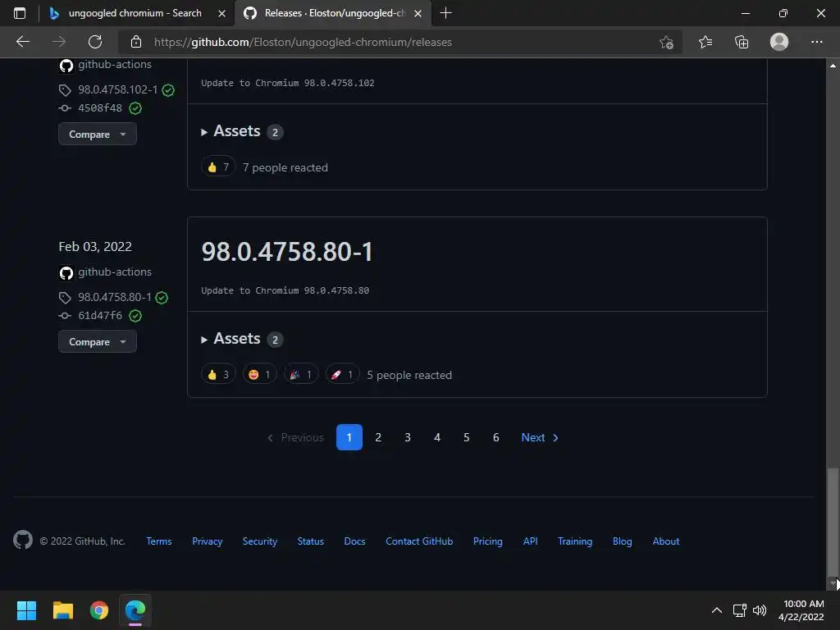
Task: Open Compare dropdown for 98.0.4758.102-1
Action: (98, 134)
